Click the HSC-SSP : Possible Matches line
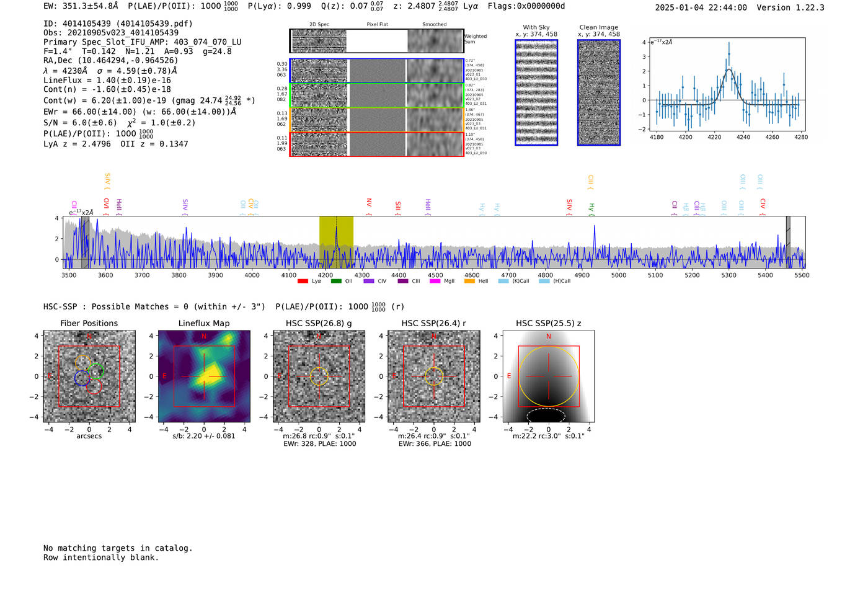Screen dimensions: 868x591 tap(154, 306)
